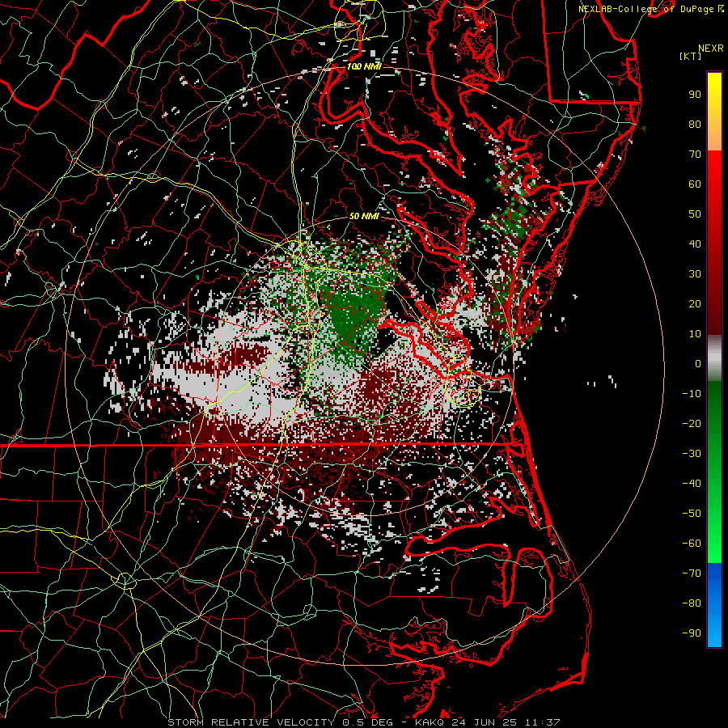Click the NEXLAB-College of DuPage title text
Screen dimensions: 728x728
[645, 9]
